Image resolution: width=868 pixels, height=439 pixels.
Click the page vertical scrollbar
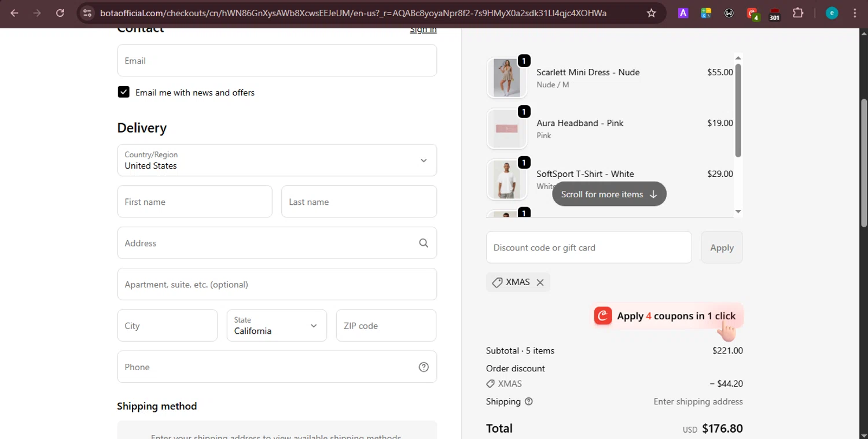[x=864, y=162]
